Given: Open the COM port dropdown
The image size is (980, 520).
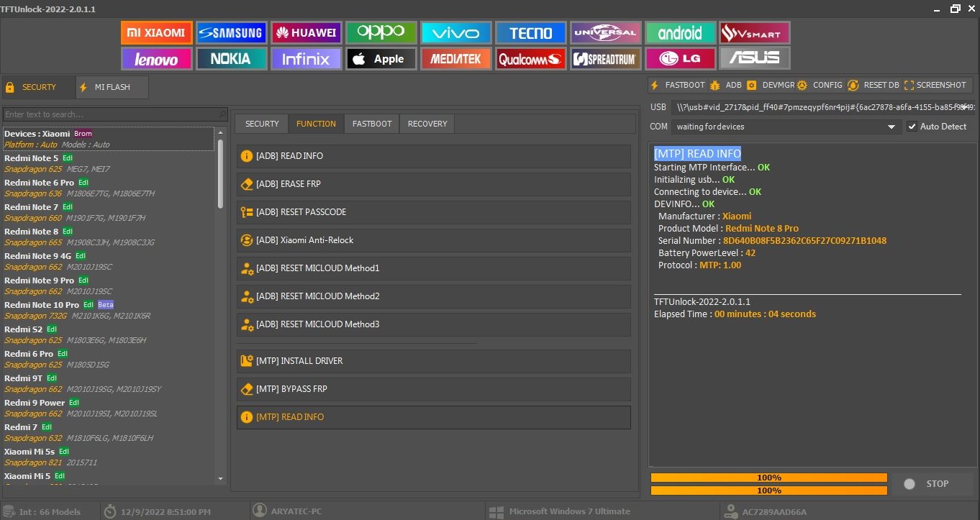Looking at the screenshot, I should pyautogui.click(x=786, y=127).
